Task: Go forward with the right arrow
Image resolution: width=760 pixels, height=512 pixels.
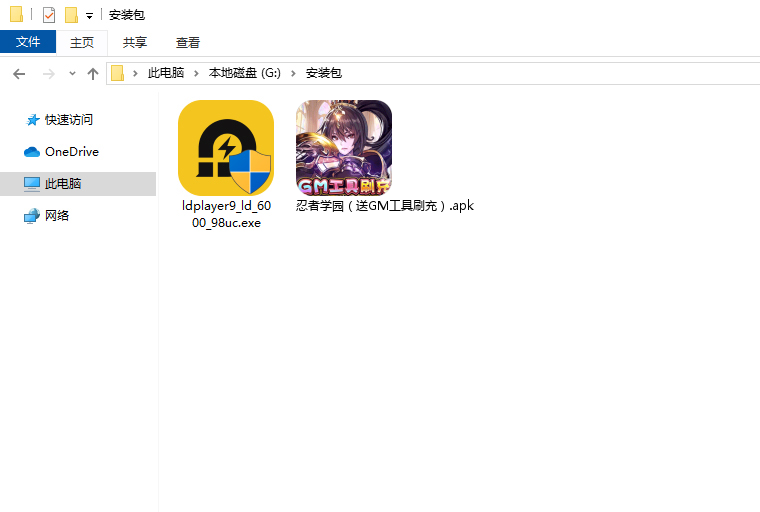Action: point(48,74)
